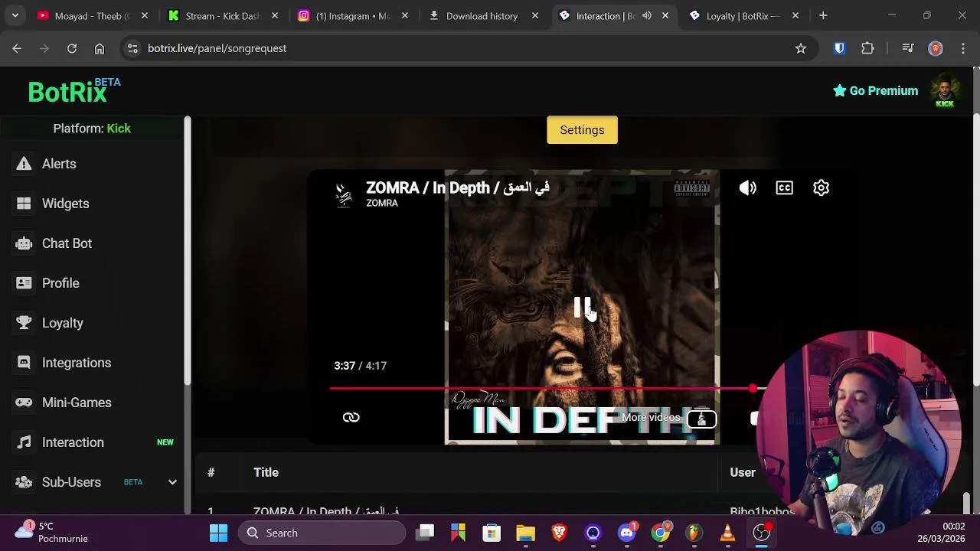Switch to Loyalty | BotRix tab

pos(743,15)
